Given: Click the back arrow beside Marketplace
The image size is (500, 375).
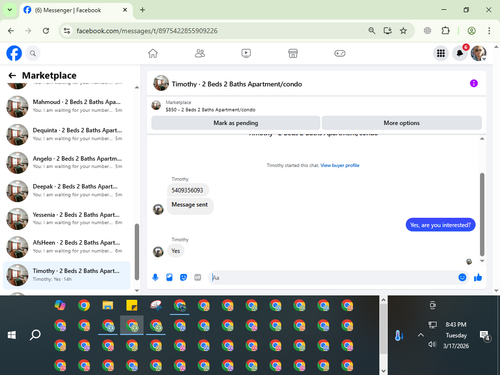Looking at the screenshot, I should [12, 75].
